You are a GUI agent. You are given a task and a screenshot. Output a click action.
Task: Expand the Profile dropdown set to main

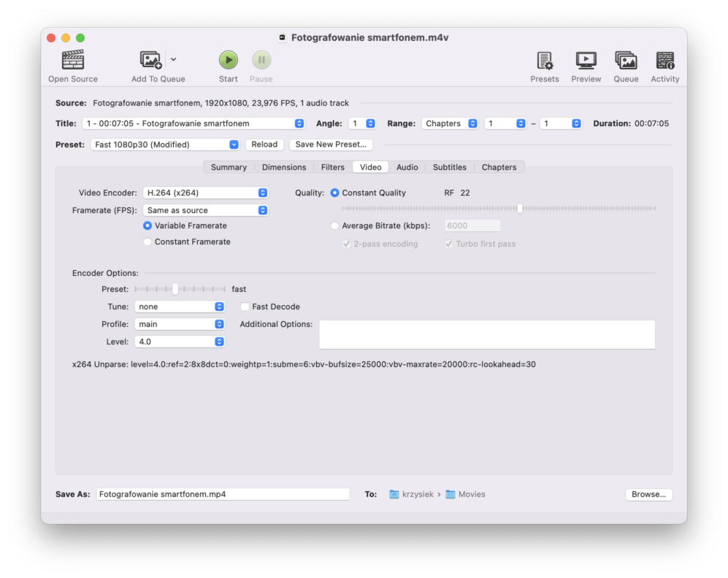point(180,324)
